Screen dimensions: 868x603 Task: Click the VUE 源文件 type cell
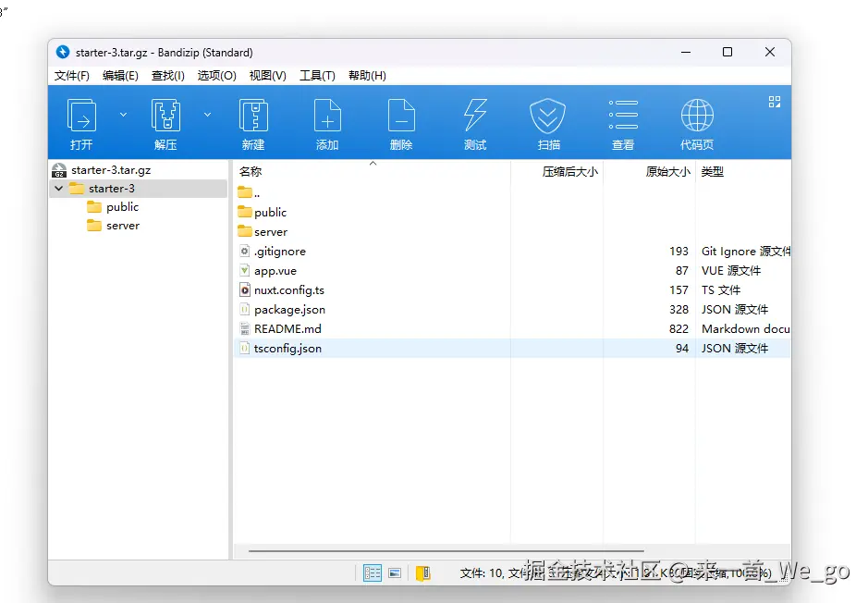pos(730,271)
